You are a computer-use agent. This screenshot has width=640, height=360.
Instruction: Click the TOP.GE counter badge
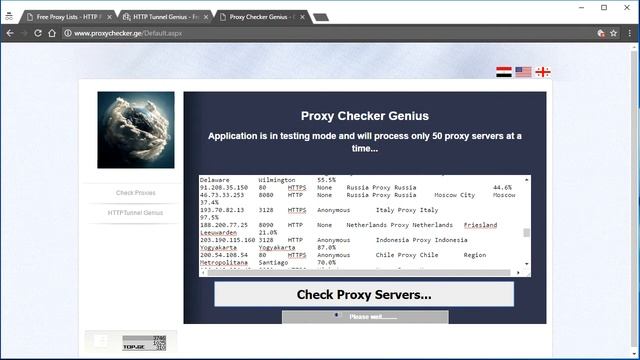(144, 343)
